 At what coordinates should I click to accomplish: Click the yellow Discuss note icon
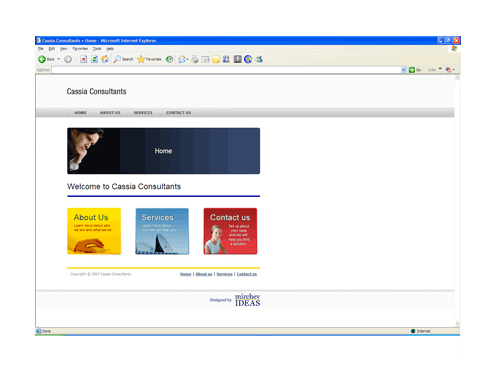[216, 59]
